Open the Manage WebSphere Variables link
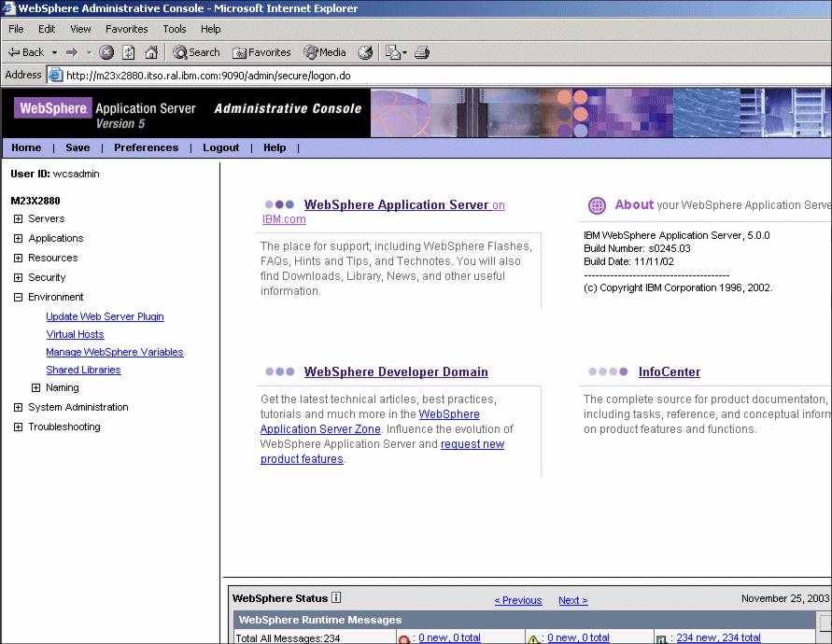 pos(115,352)
